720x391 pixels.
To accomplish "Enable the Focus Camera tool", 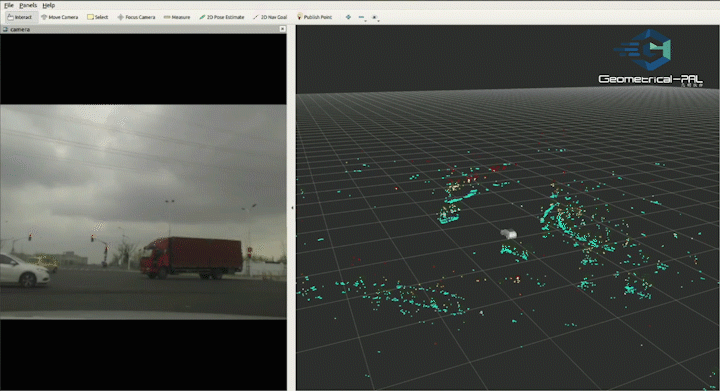I will tap(136, 17).
